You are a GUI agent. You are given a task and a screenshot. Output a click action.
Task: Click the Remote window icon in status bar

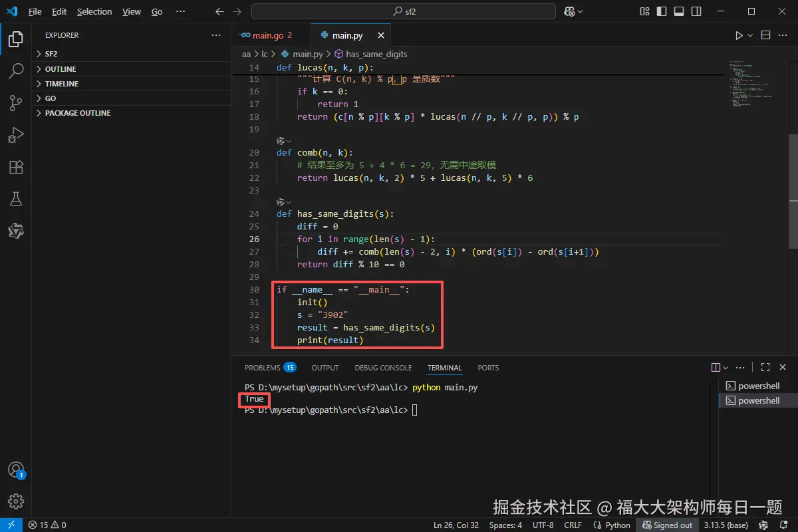click(x=11, y=525)
